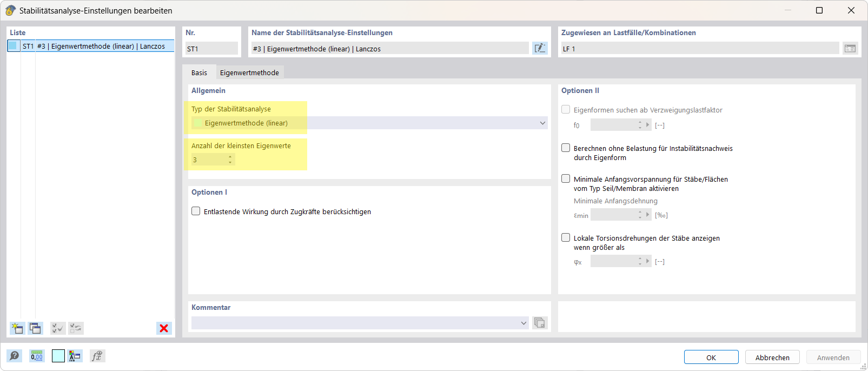
Task: Open Typ der Stabilitätsanalyse dropdown
Action: 369,123
